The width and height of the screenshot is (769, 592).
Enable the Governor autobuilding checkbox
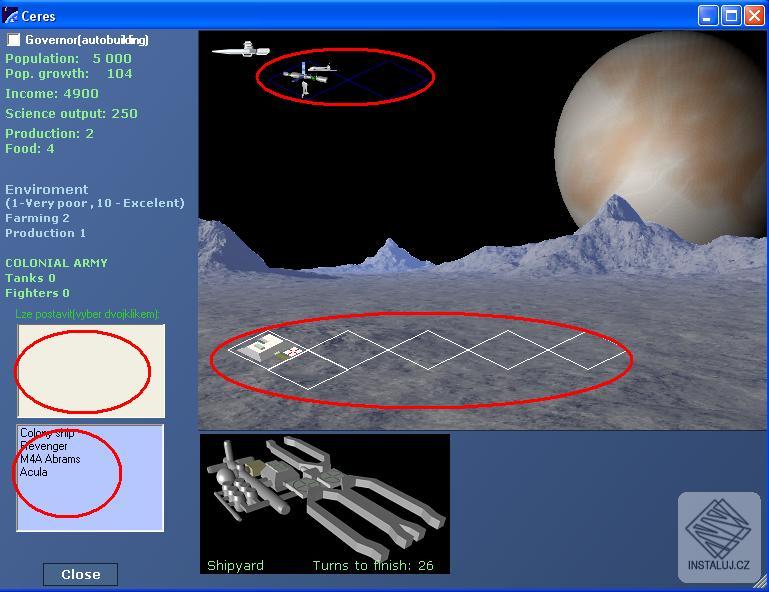[14, 40]
